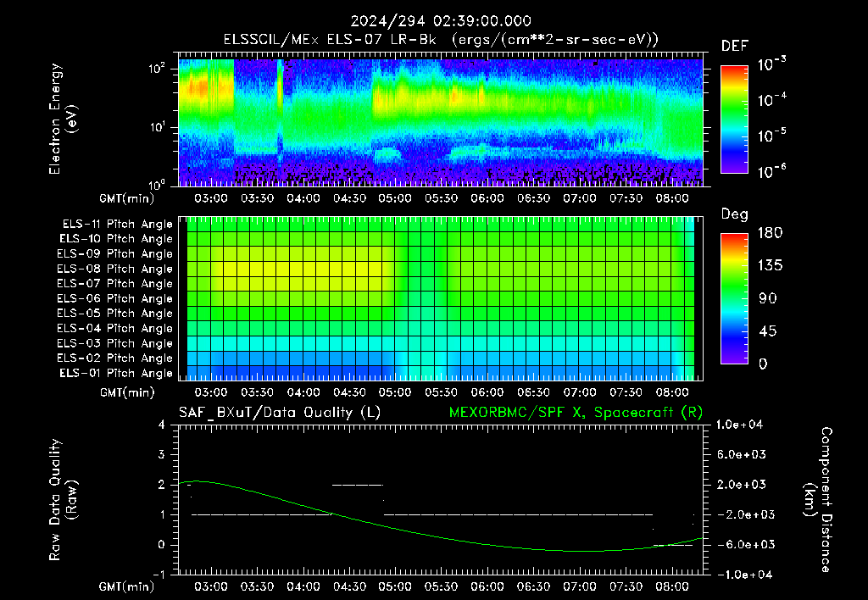Select the ELS-11 Pitch Angle row label
The image size is (868, 600).
(x=117, y=225)
